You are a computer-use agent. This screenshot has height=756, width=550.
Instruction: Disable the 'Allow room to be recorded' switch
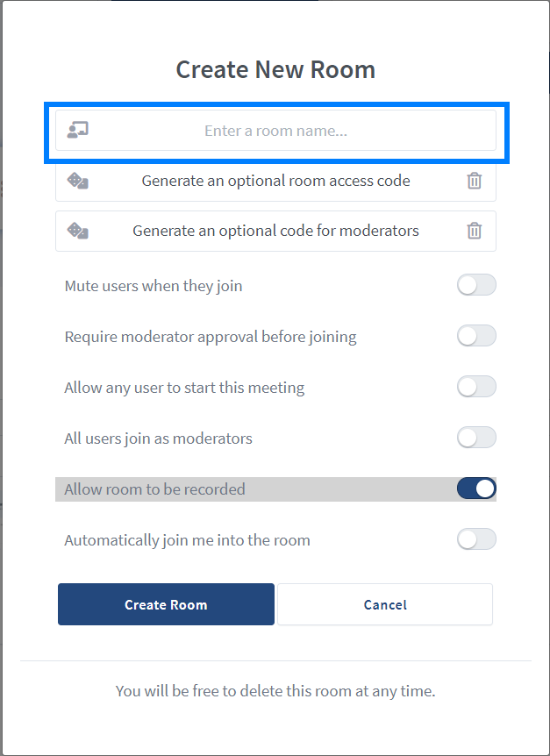pos(476,489)
